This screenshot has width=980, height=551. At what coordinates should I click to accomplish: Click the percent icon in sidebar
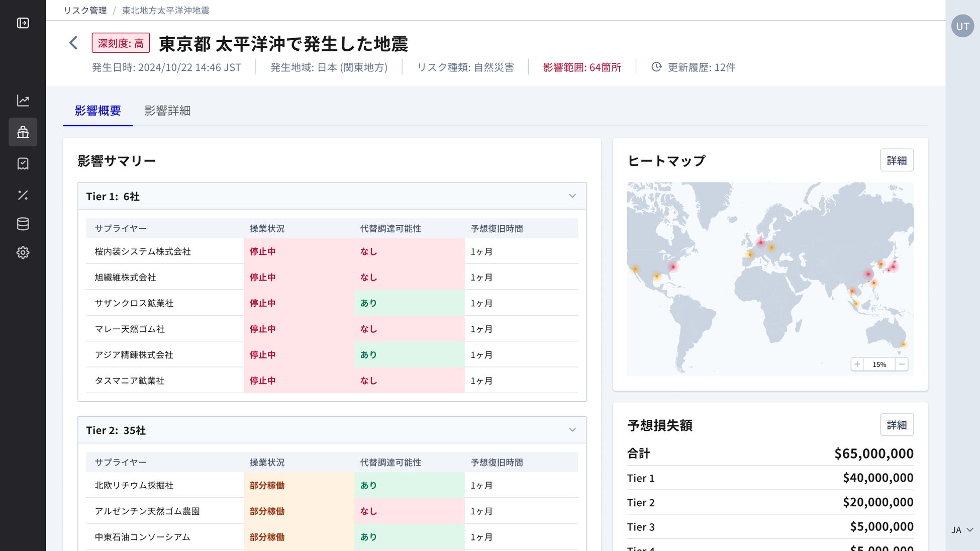click(x=23, y=195)
